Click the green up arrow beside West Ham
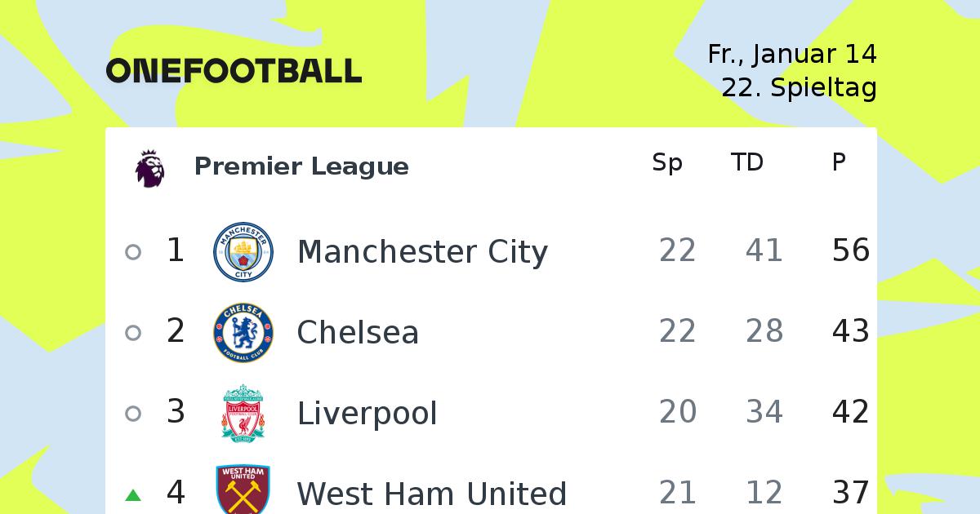Screen dimensions: 980x514 coord(133,494)
